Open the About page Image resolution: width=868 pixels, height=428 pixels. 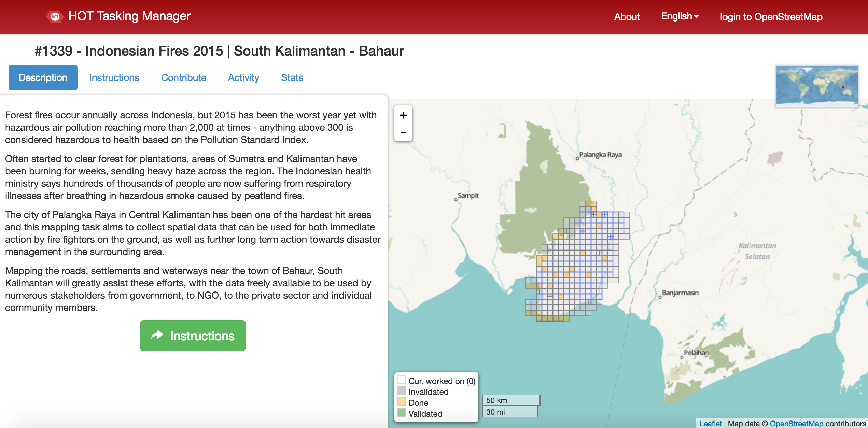pos(627,17)
